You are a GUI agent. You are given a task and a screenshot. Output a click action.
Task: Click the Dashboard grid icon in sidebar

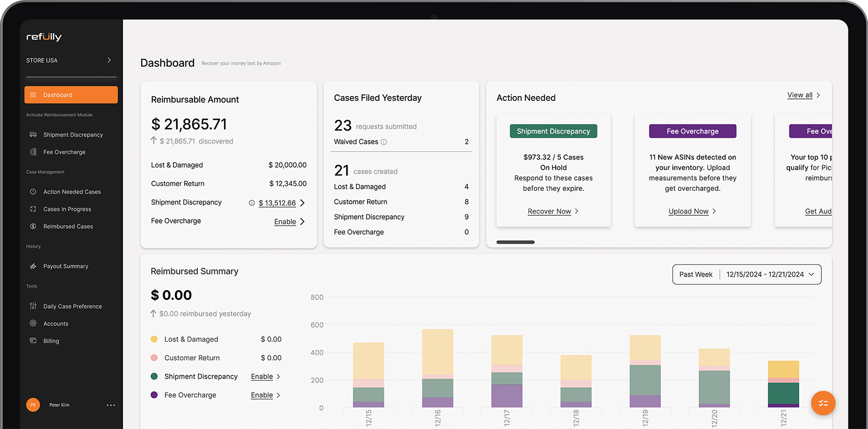[33, 95]
